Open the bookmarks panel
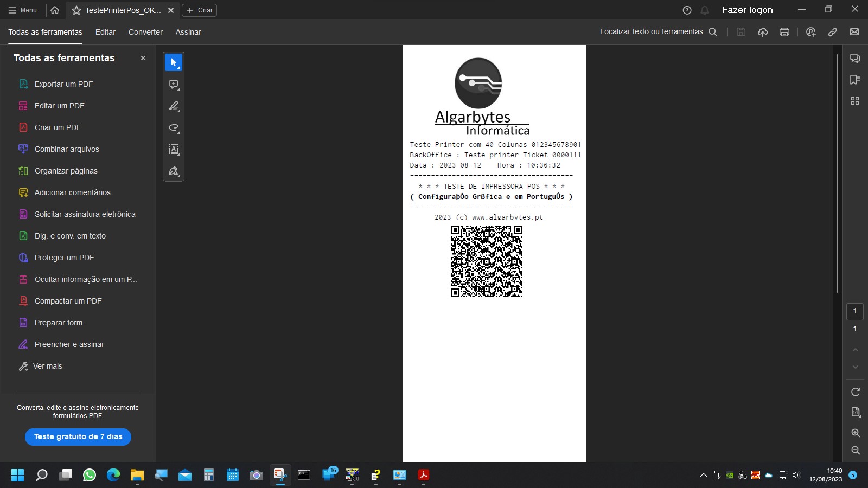 855,80
